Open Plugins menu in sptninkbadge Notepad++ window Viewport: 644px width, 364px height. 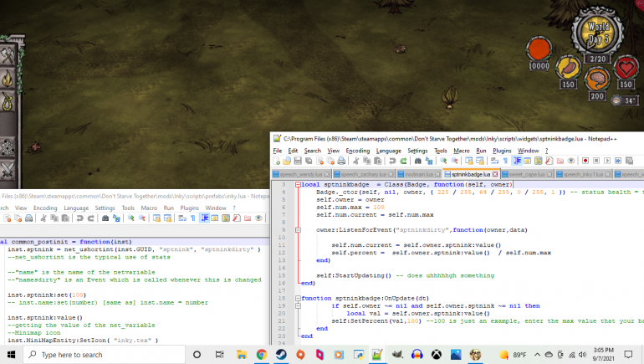(x=502, y=151)
